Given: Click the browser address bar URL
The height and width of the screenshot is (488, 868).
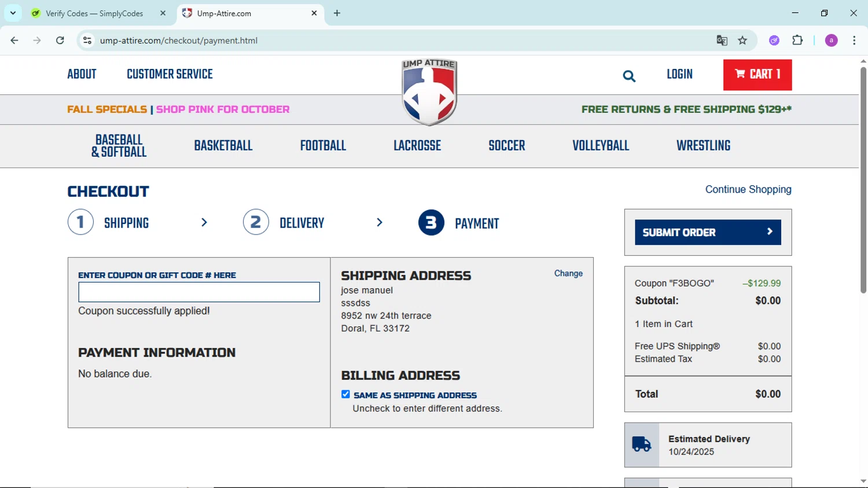Looking at the screenshot, I should (x=179, y=41).
